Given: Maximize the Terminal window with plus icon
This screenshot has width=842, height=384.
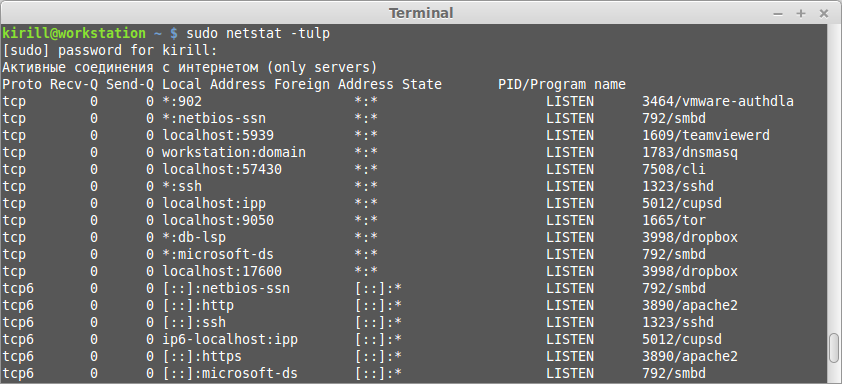Looking at the screenshot, I should point(801,13).
